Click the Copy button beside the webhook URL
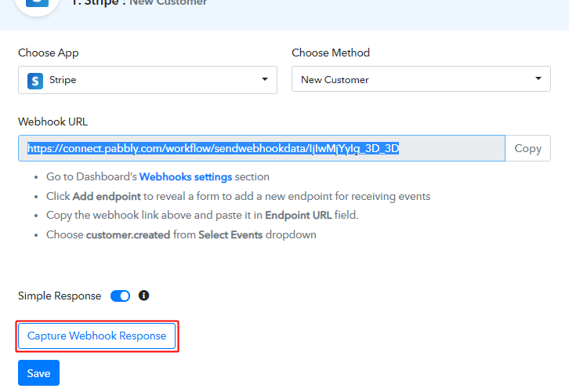Image resolution: width=569 pixels, height=392 pixels. click(x=527, y=148)
